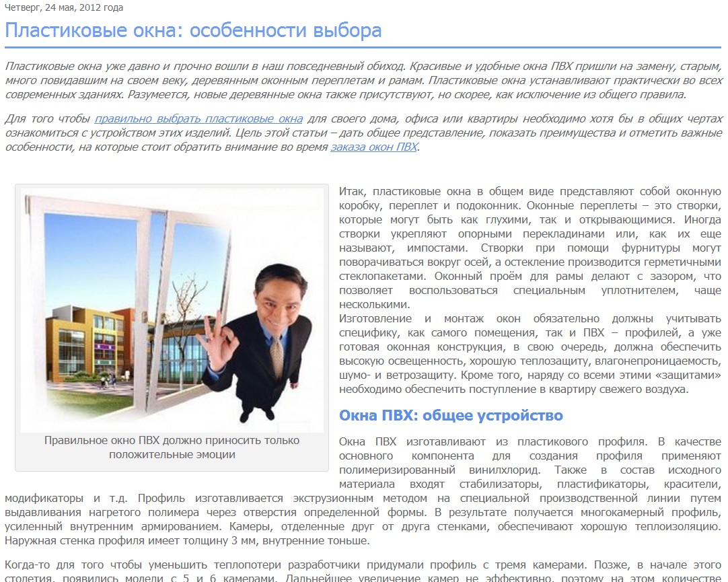Click the sentence 'Наружная стенка профиля имеет толщину 3 мм'

click(131, 541)
